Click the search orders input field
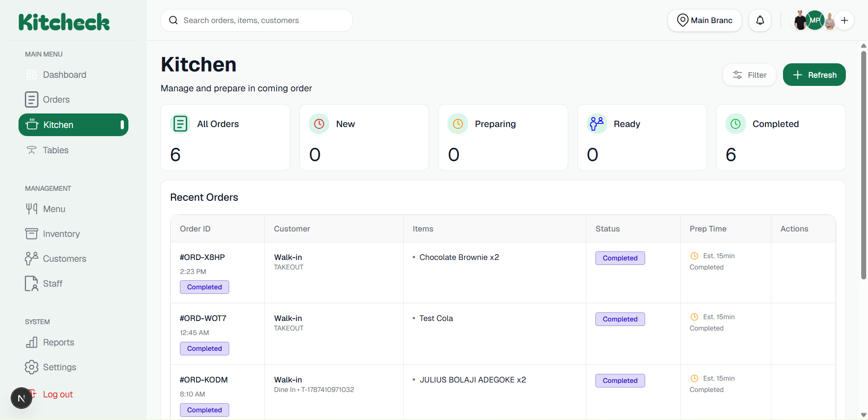Screen dimensions: 868x420 coord(256,20)
